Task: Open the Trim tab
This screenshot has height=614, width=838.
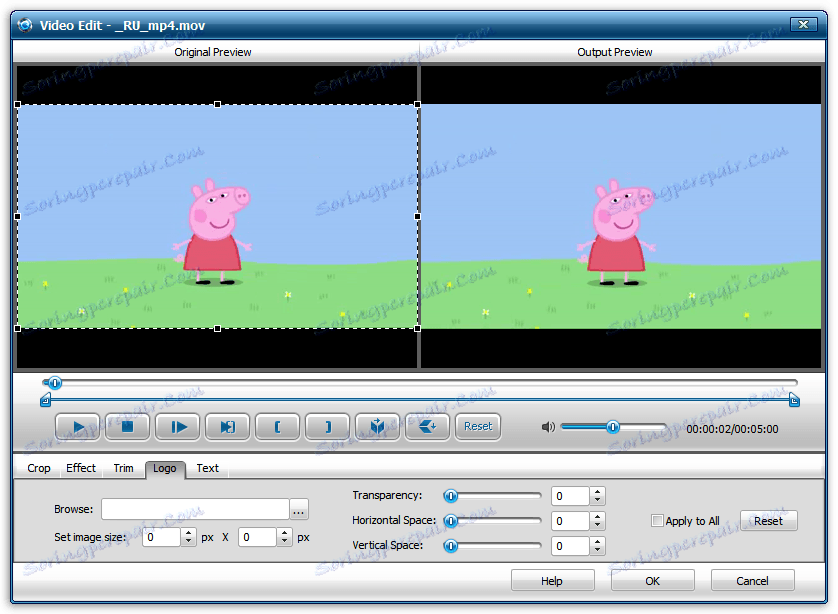Action: [123, 468]
